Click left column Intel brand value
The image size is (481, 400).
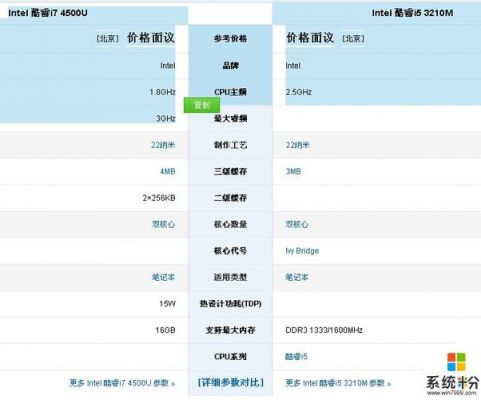pyautogui.click(x=168, y=66)
